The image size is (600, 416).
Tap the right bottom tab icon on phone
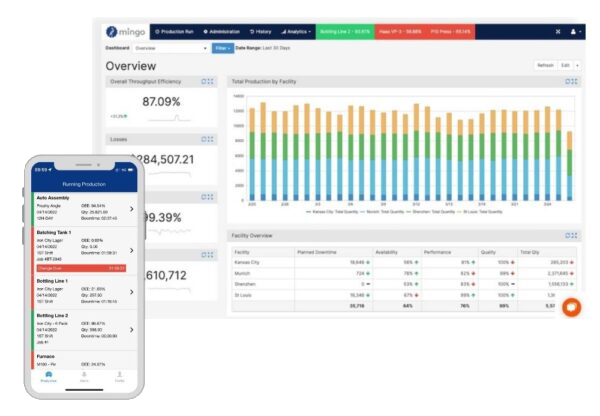(119, 377)
